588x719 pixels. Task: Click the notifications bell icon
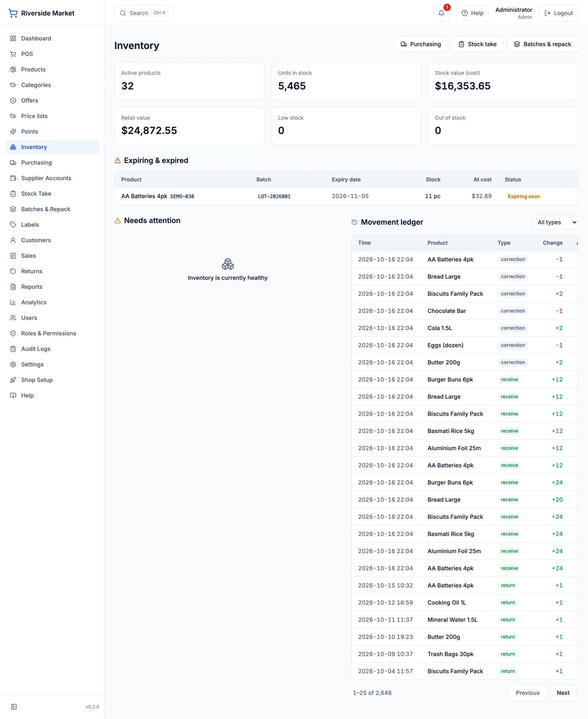(x=441, y=13)
